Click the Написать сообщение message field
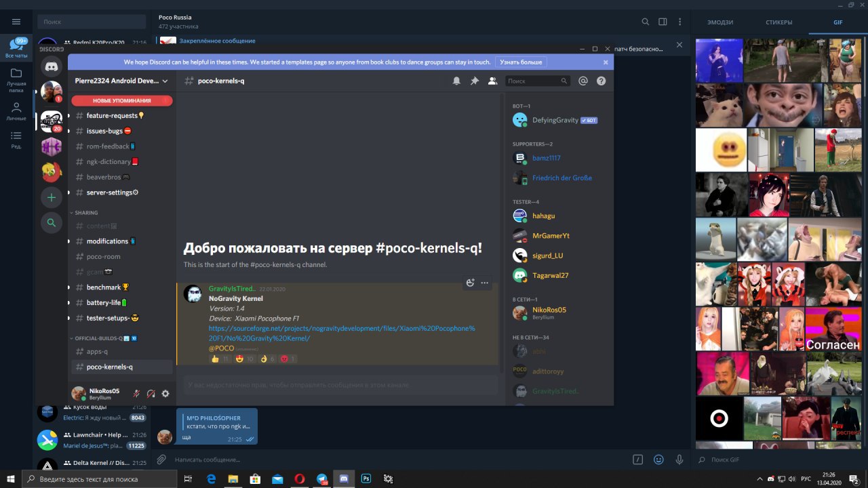 pyautogui.click(x=400, y=460)
